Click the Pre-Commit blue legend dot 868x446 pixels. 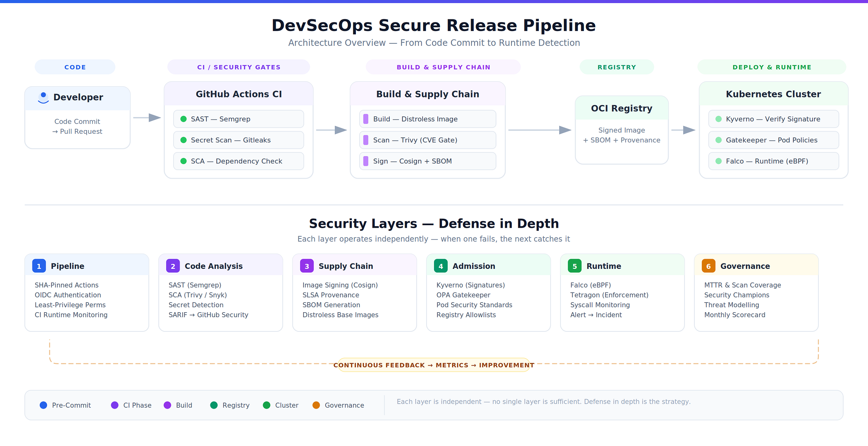(x=43, y=405)
